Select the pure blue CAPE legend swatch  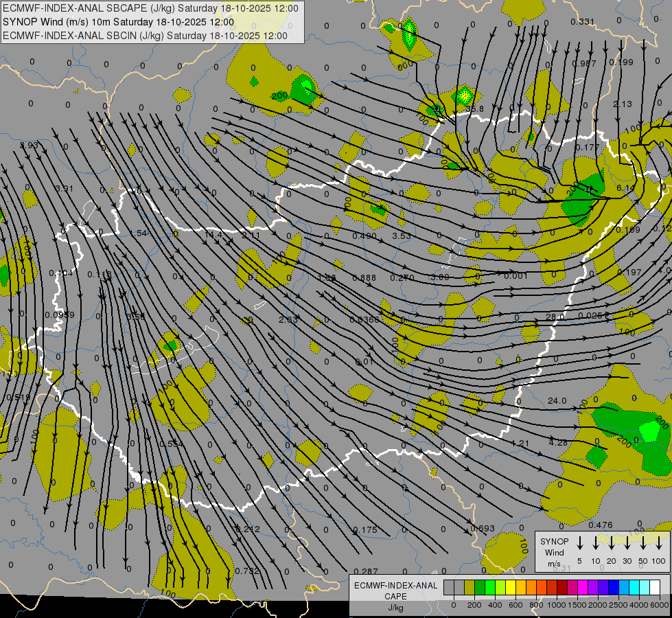[613, 587]
